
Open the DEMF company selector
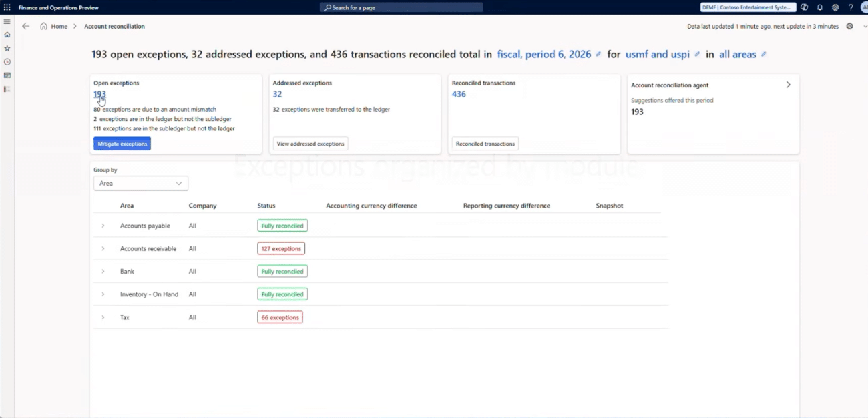[748, 7]
